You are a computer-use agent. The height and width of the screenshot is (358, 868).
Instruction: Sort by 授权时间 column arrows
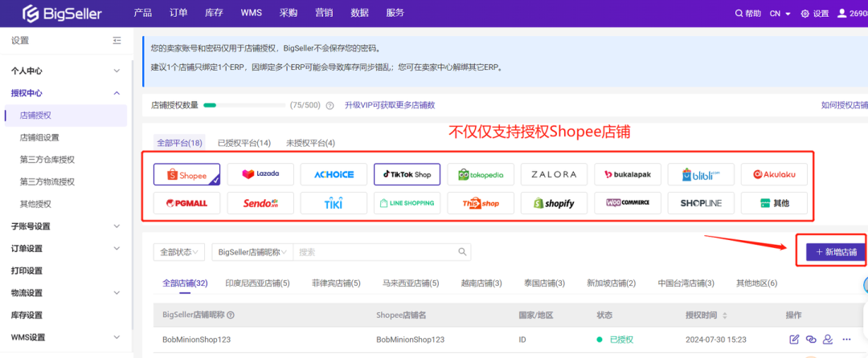[725, 315]
